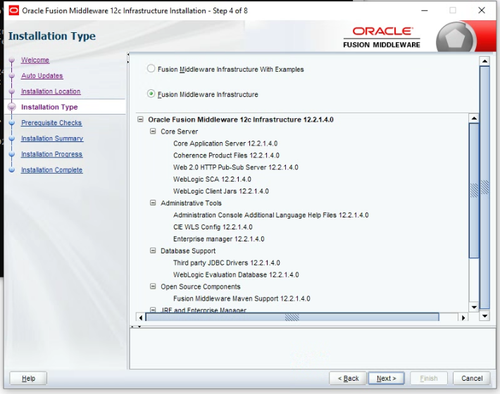Screen dimensions: 500x394
Task: Click the Database Support label
Action: point(188,251)
